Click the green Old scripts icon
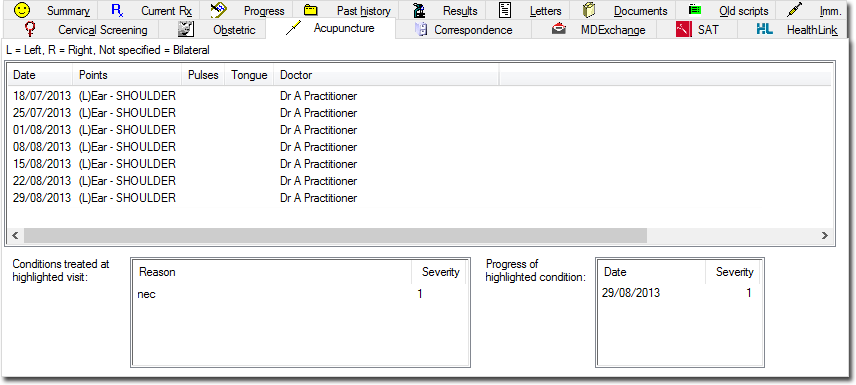856x385 pixels. pos(694,10)
